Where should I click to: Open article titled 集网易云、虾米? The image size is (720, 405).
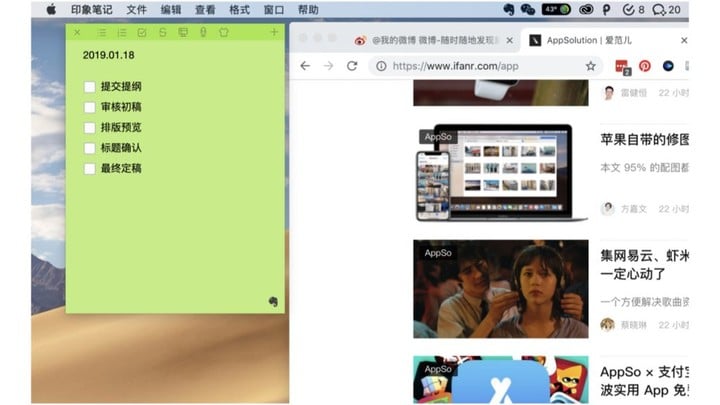645,265
